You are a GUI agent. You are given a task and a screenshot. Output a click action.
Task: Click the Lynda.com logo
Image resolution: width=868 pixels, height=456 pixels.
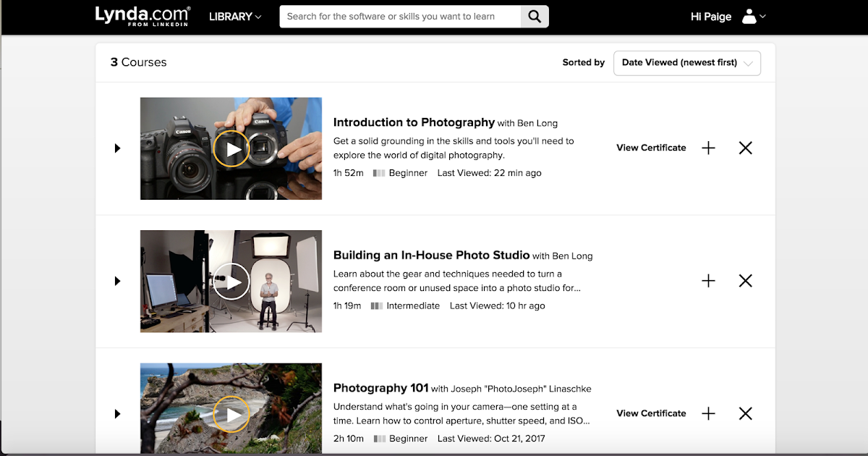point(143,16)
